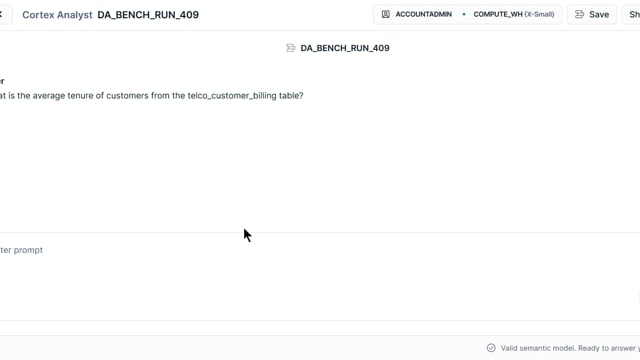The image size is (640, 360).
Task: Click the DA_BENCH_RUN_409 title in top bar
Action: (x=148, y=15)
